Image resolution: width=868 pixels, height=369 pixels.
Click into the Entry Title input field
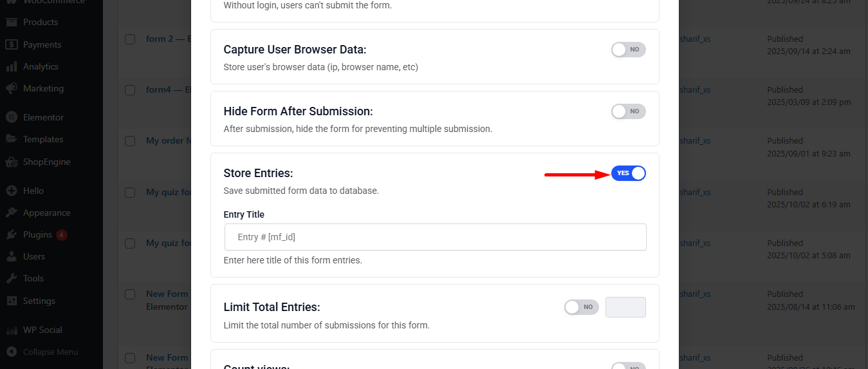pyautogui.click(x=435, y=237)
